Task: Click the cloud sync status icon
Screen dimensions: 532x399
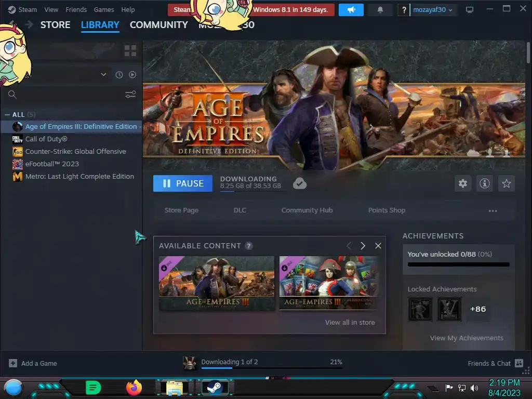Action: (300, 183)
